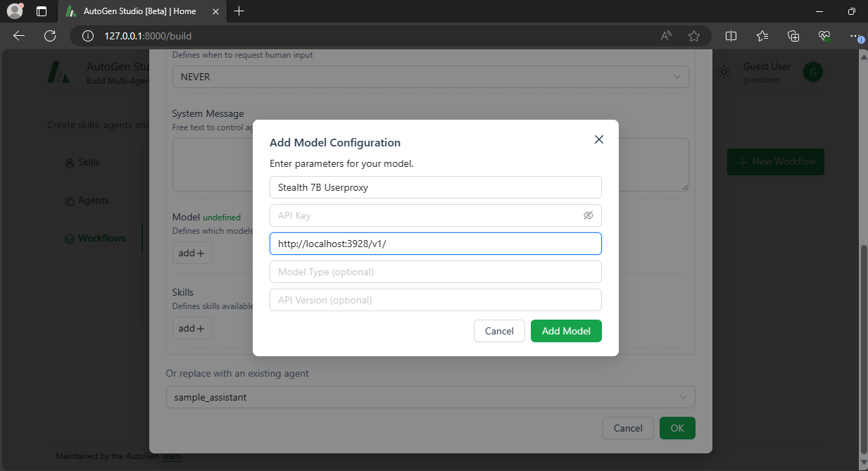The image size is (868, 471).
Task: Open browser split screen icon
Action: (x=731, y=36)
